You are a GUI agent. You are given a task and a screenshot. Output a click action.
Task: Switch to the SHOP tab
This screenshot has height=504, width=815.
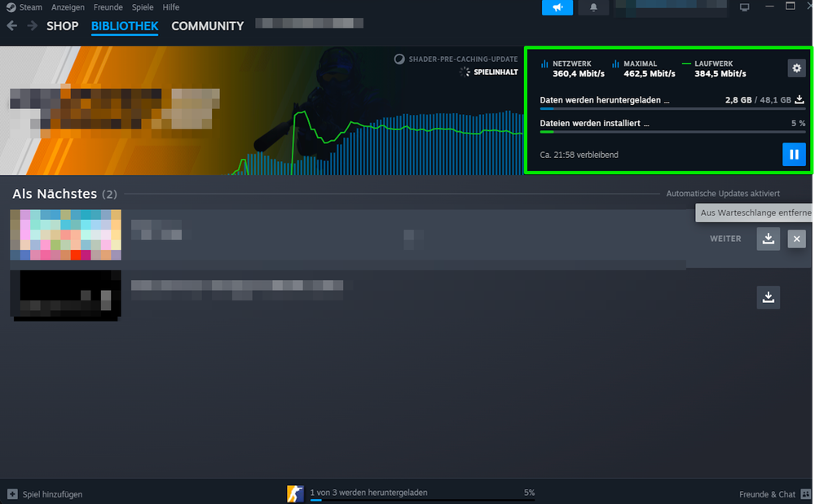[62, 26]
